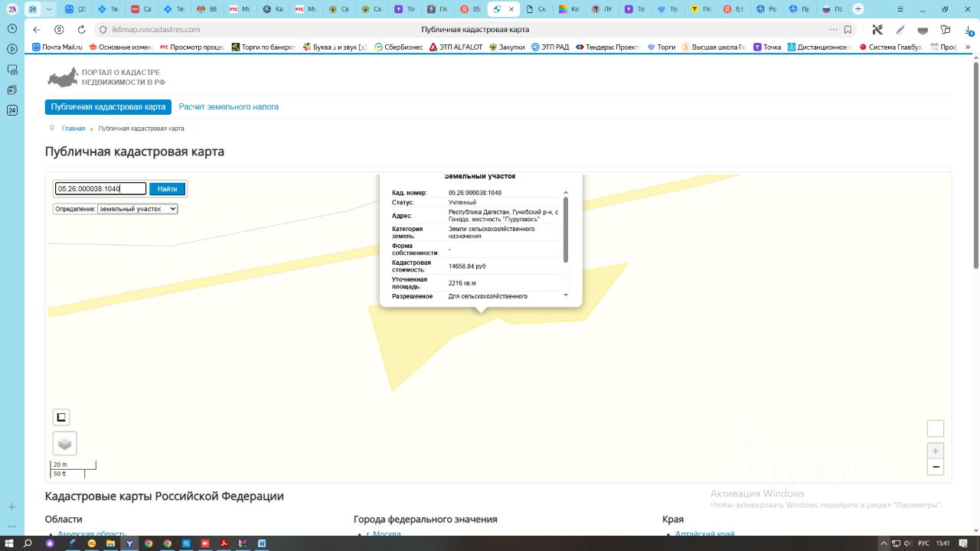Open browser downloads
Image resolution: width=980 pixels, height=551 pixels.
click(969, 30)
